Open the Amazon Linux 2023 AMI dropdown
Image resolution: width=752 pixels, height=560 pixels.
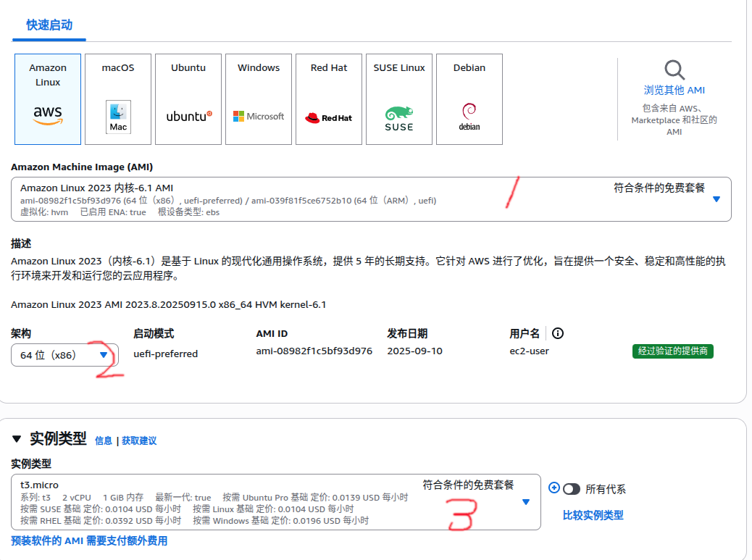[371, 199]
